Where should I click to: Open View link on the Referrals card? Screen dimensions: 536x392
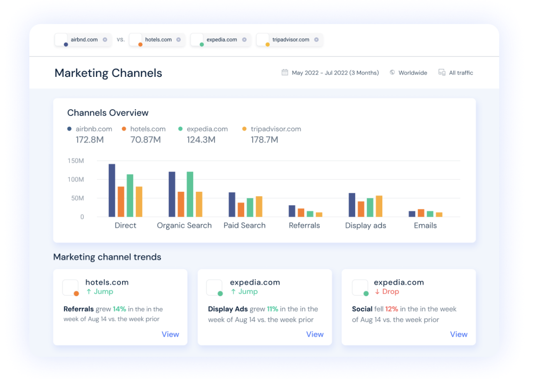[170, 334]
